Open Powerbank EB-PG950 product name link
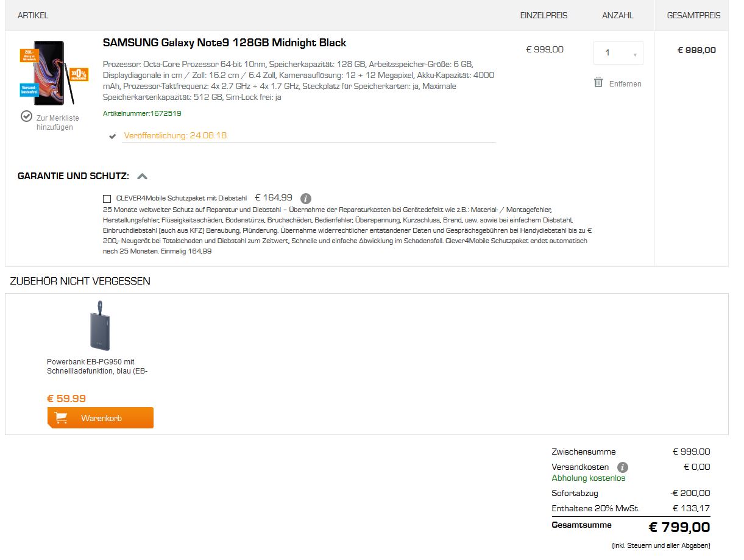 [97, 366]
